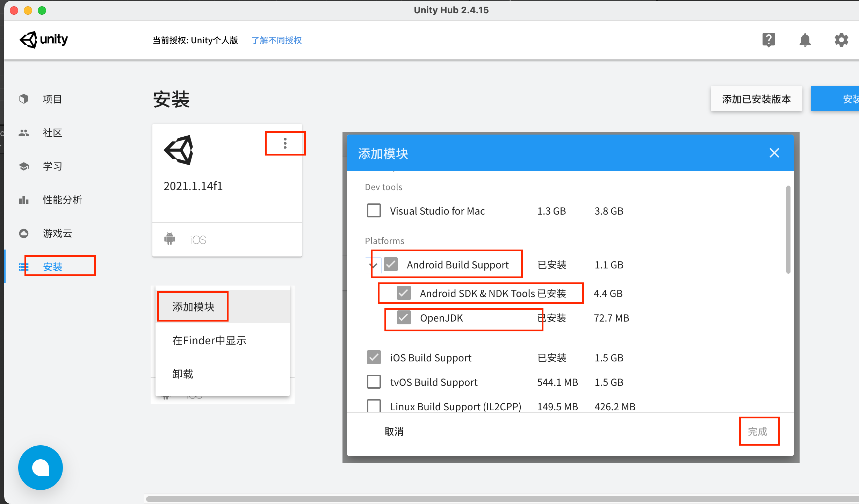This screenshot has width=859, height=504.
Task: Open the chat bubble in bottom left
Action: 40,467
